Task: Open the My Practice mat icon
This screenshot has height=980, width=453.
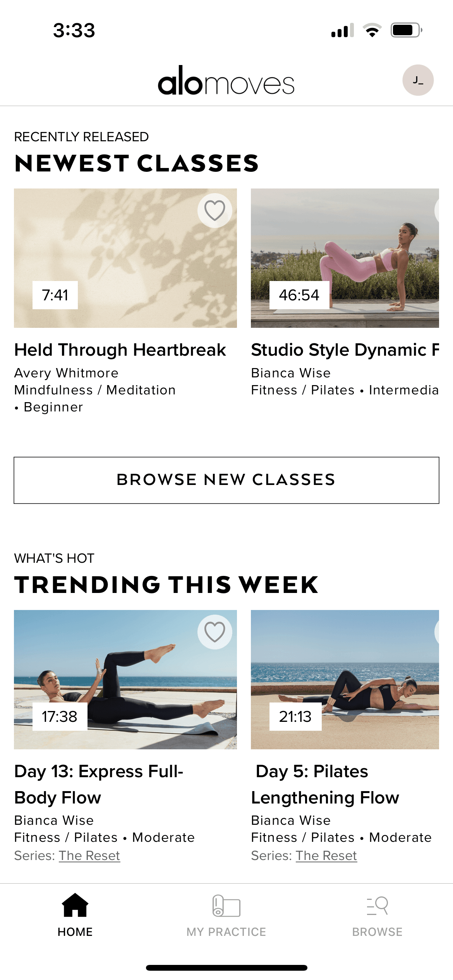Action: tap(226, 906)
